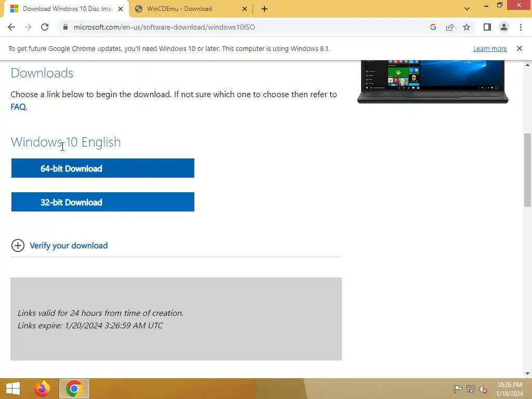Open the network tray icon
Viewport: 532px width, 399px height.
click(470, 389)
